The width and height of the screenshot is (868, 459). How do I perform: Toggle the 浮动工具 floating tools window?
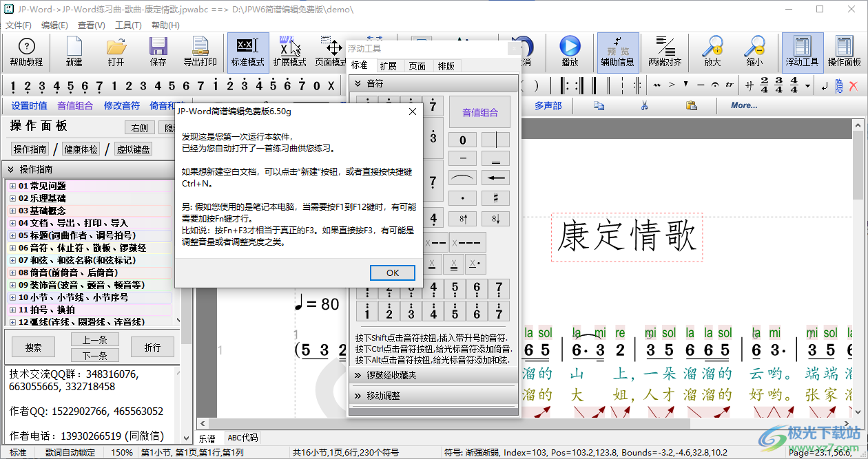803,52
